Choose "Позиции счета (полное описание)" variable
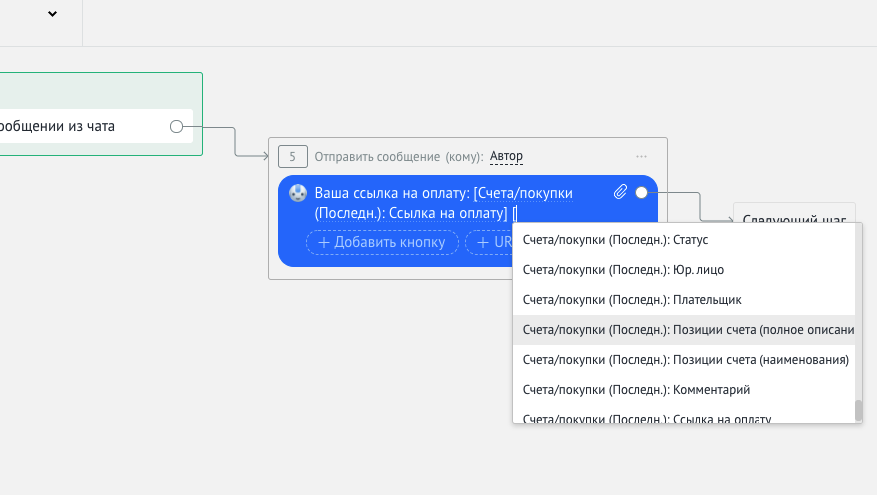Screen dimensions: 877x495 (683, 330)
